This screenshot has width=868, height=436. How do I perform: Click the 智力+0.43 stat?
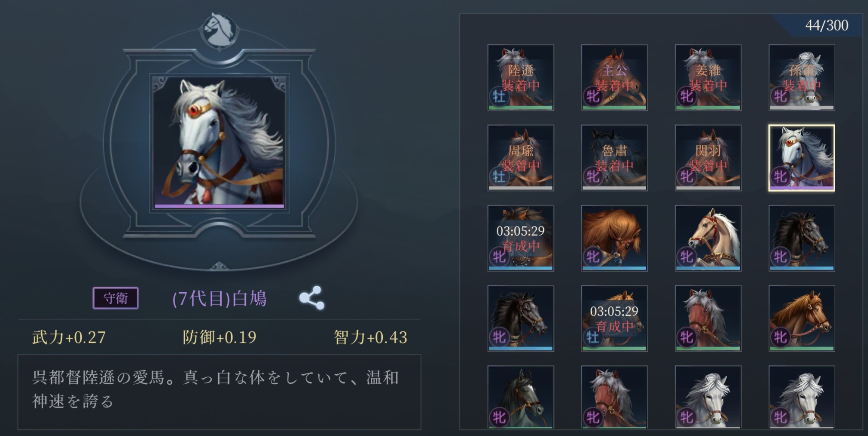(370, 337)
